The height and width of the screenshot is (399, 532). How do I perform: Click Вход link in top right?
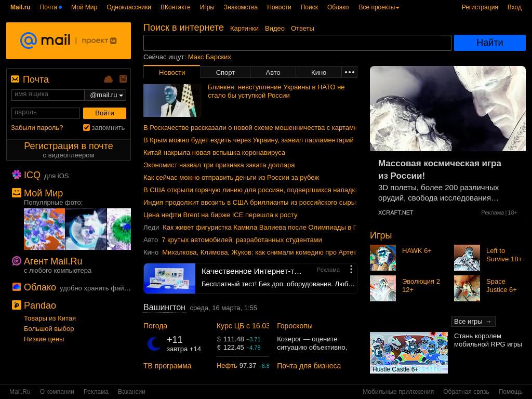(x=514, y=7)
